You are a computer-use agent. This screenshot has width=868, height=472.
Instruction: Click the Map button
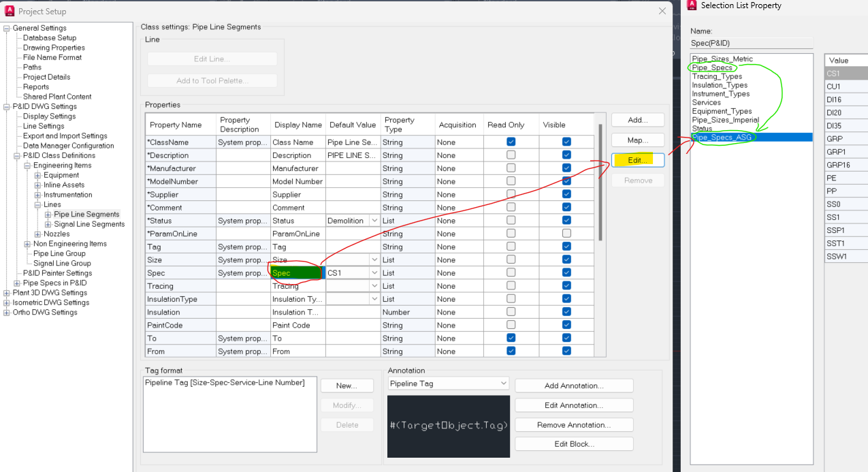[x=637, y=140]
